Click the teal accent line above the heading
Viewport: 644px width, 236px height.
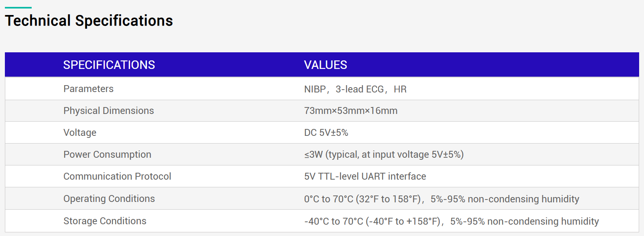[18, 8]
